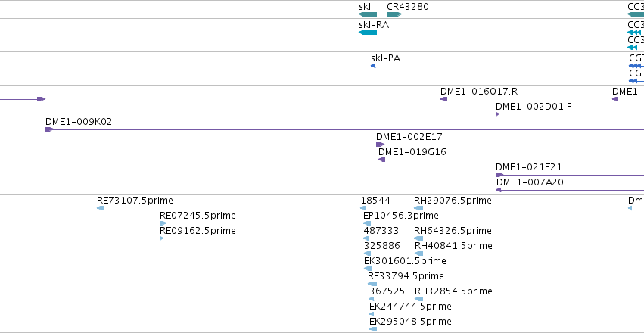The width and height of the screenshot is (644, 333).
Task: Click the label 'DME1-021E21'
Action: [529, 167]
